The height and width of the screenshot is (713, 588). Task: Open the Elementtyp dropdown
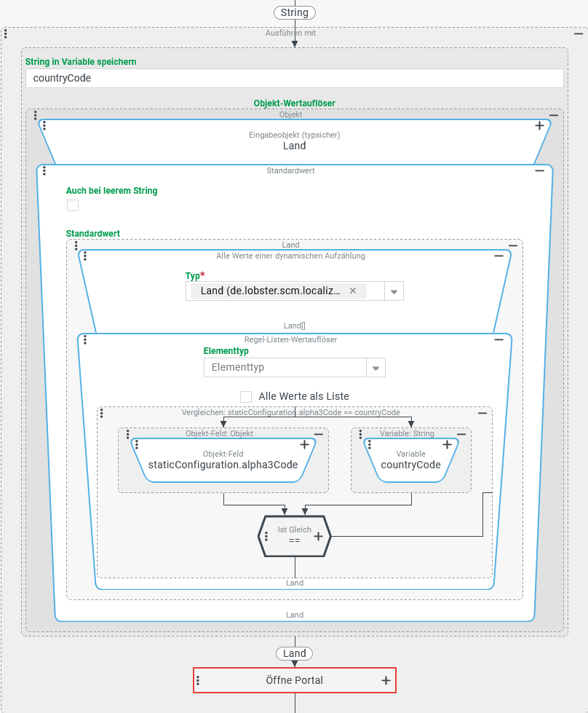point(376,368)
